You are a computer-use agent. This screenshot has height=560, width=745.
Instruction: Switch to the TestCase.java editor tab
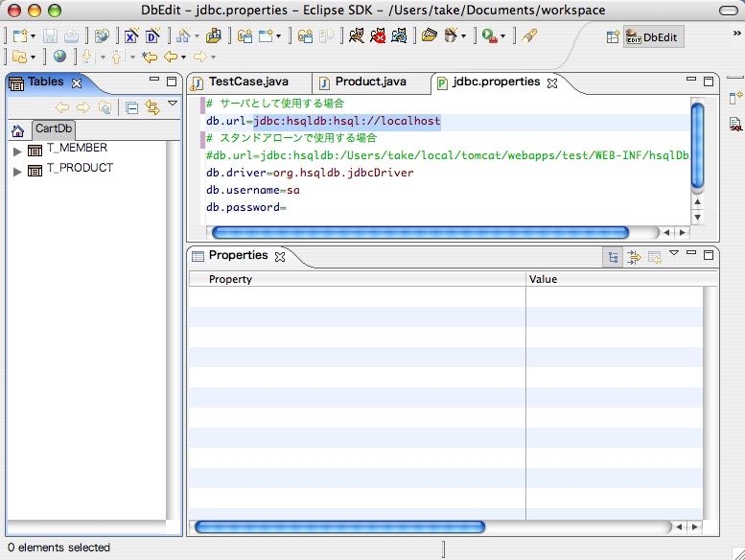click(x=246, y=82)
